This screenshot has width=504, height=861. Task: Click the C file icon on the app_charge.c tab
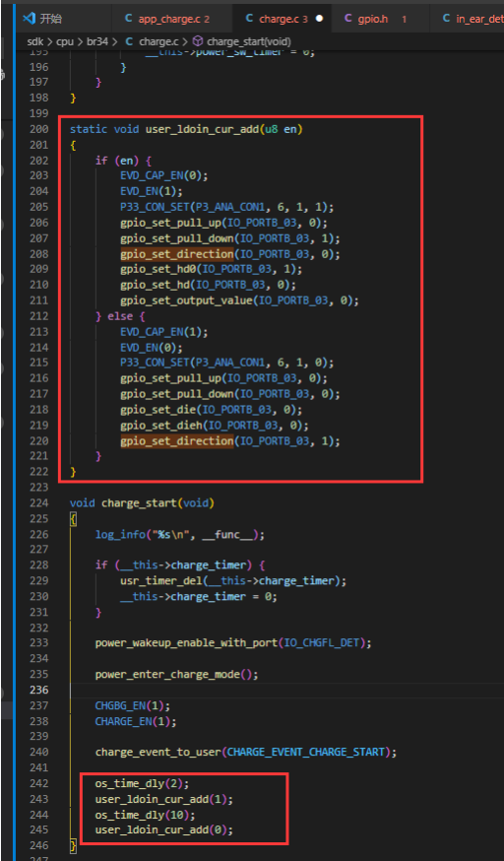click(x=128, y=19)
